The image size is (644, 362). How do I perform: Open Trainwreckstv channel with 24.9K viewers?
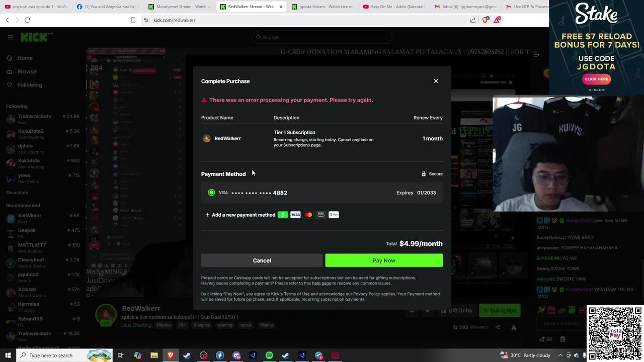click(43, 119)
